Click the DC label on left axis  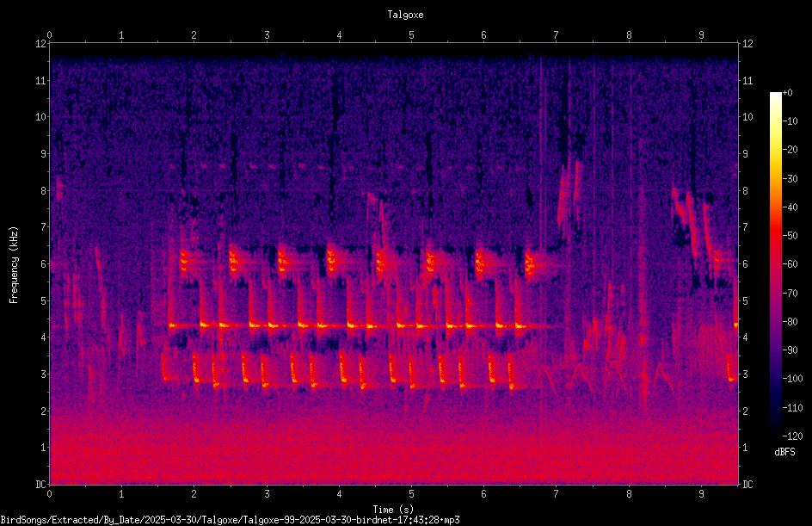[40, 484]
